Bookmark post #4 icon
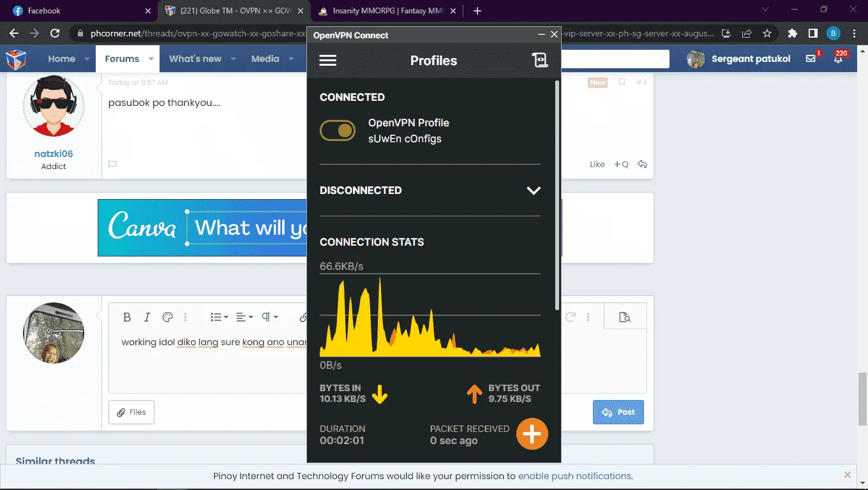The image size is (868, 490). 622,82
